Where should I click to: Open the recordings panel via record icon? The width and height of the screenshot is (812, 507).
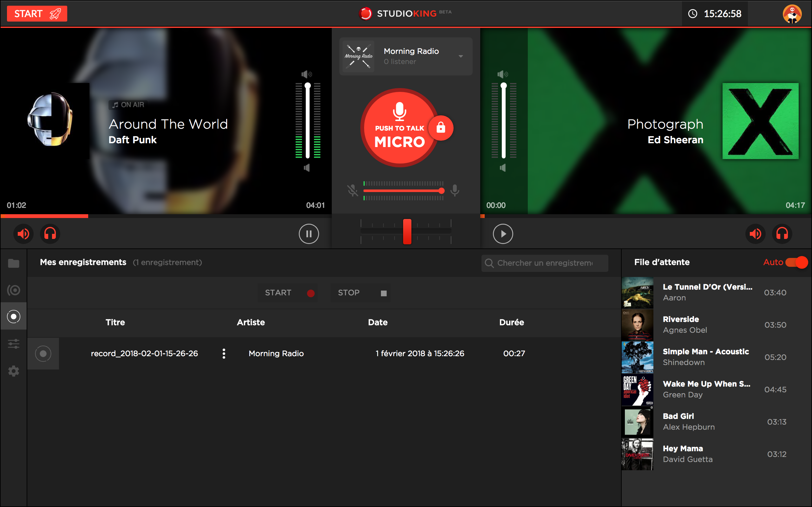point(13,316)
